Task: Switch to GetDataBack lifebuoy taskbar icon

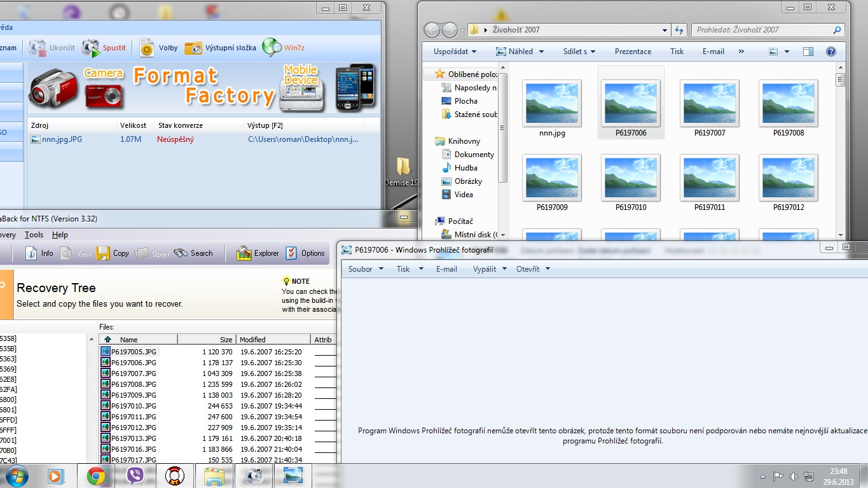Action: (174, 476)
